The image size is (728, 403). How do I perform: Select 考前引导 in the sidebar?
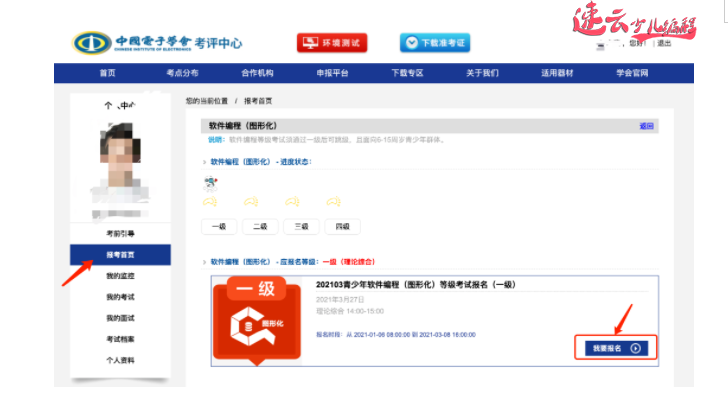[120, 234]
